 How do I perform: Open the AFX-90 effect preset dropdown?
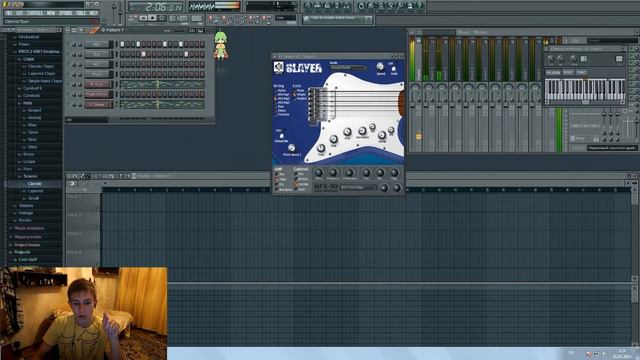[x=359, y=187]
